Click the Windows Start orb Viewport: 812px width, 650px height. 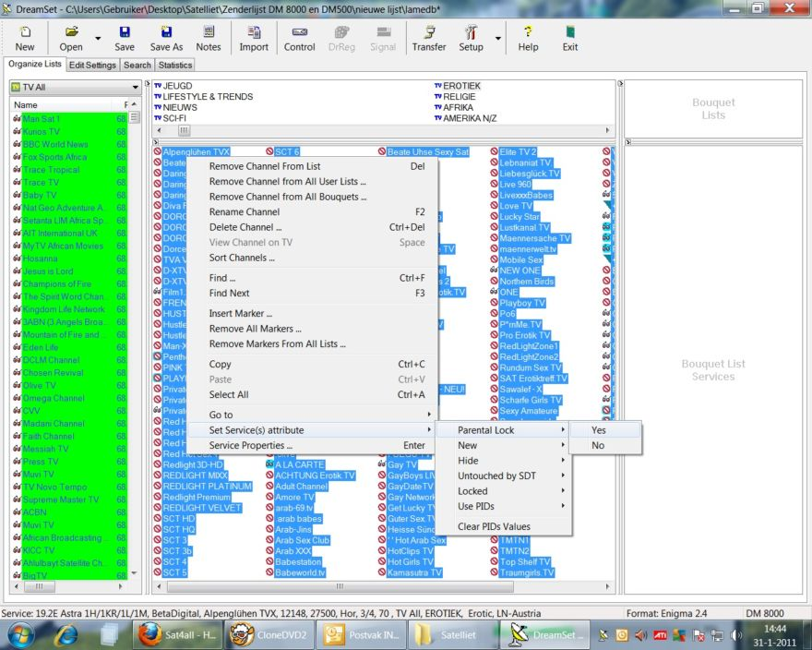coord(20,634)
